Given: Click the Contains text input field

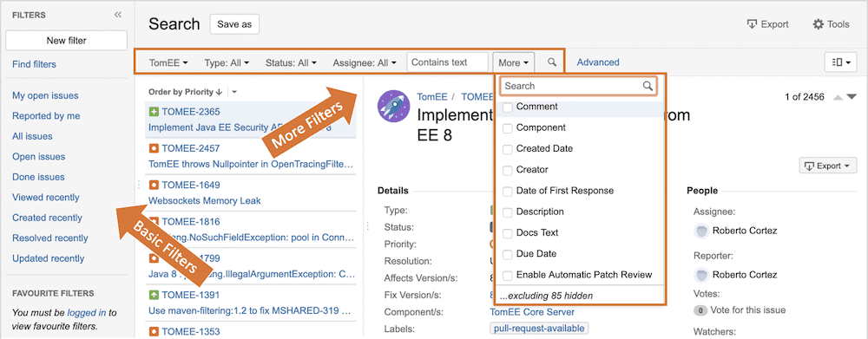Looking at the screenshot, I should tap(447, 62).
